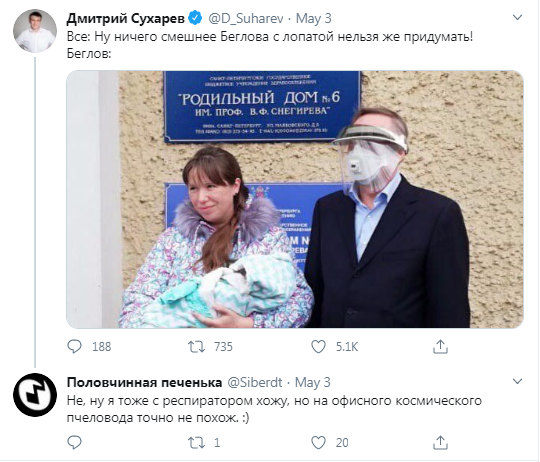Image resolution: width=540 pixels, height=462 pixels.
Task: Retweet the reply with 1 retweet
Action: 196,442
